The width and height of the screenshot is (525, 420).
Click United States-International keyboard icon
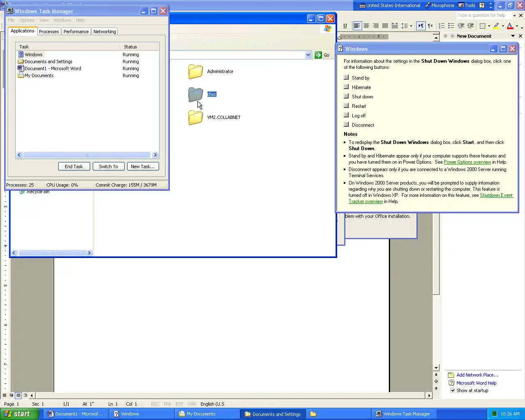click(362, 5)
